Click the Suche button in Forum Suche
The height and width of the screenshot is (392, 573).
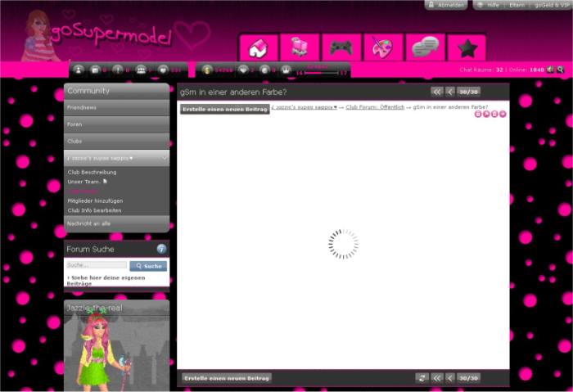point(148,266)
